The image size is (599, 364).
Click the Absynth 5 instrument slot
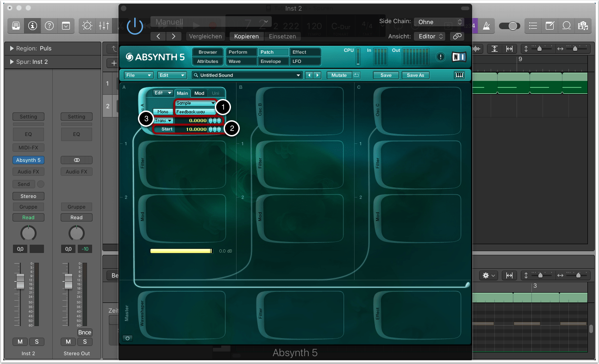pyautogui.click(x=28, y=160)
